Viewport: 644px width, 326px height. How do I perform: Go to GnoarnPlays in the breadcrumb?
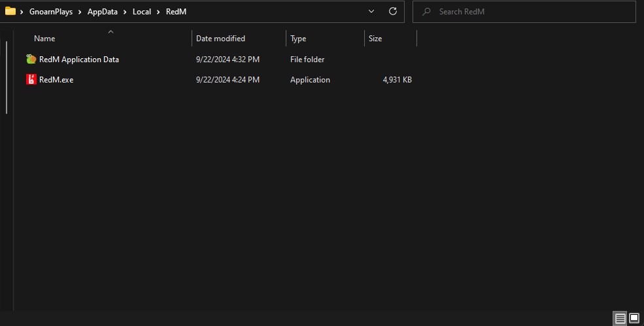51,12
